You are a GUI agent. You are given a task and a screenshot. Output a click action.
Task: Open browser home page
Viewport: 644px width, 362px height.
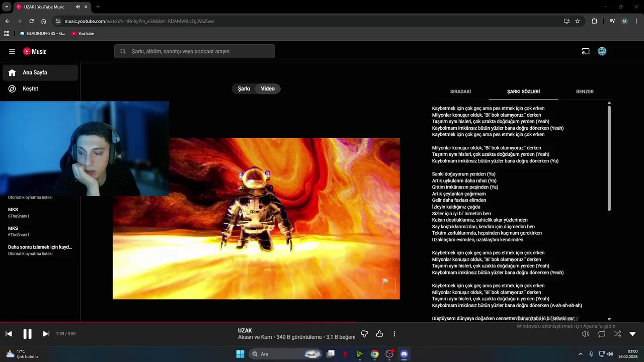[x=43, y=21]
